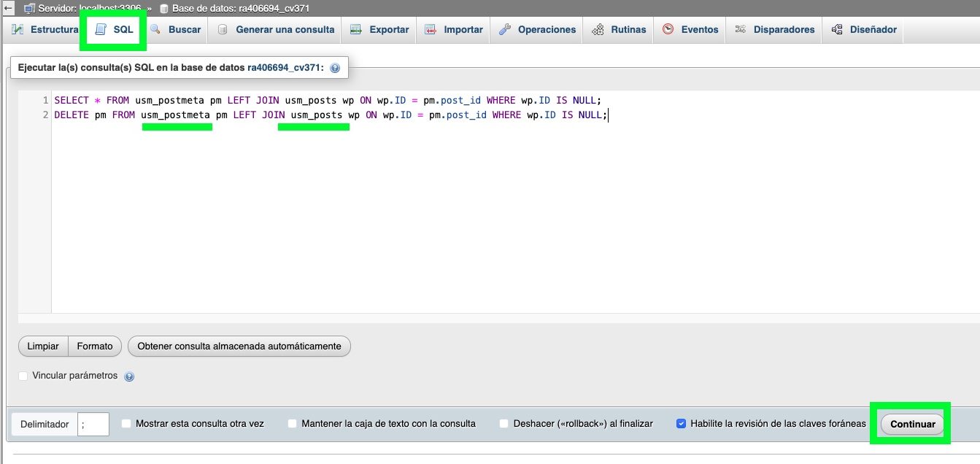Click the Buscar magnifier icon
Image resolution: width=980 pixels, height=464 pixels.
155,30
